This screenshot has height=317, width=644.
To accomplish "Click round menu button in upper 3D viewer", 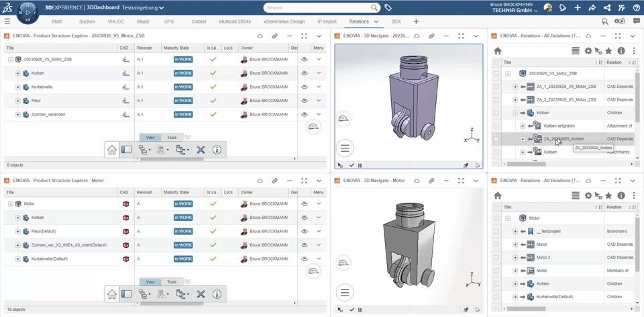I will pyautogui.click(x=345, y=148).
